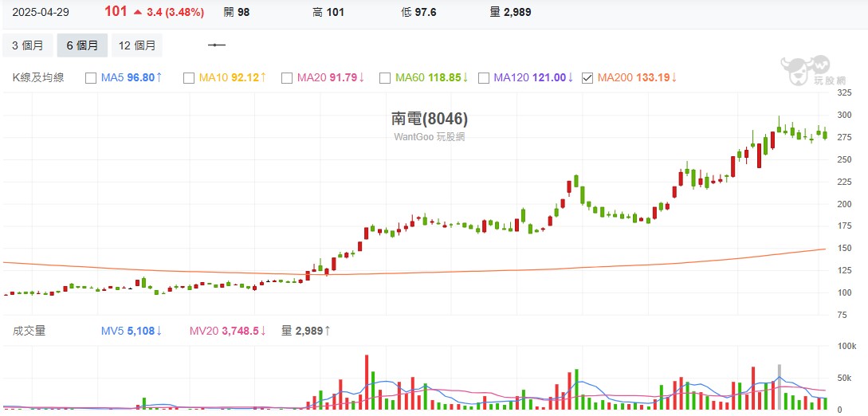Viewport: 868px width, 416px height.
Task: Click the 南電(8046) chart title
Action: pos(429,119)
